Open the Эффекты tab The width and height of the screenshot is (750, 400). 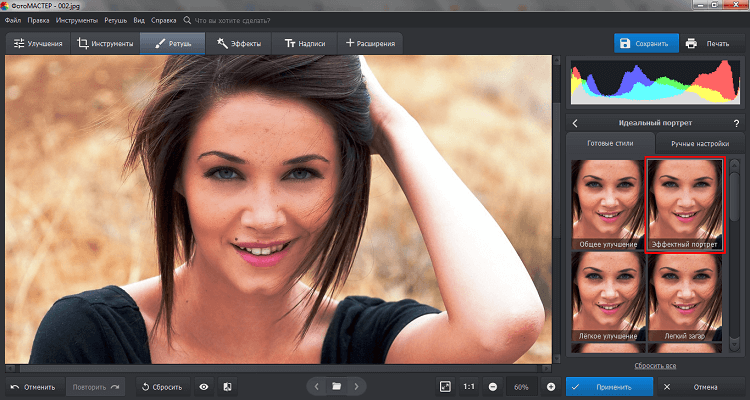coord(239,43)
